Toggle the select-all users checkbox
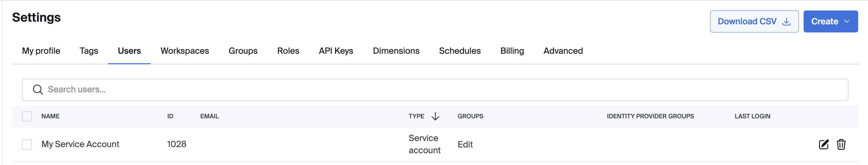Viewport: 868px width, 165px height. click(x=27, y=116)
